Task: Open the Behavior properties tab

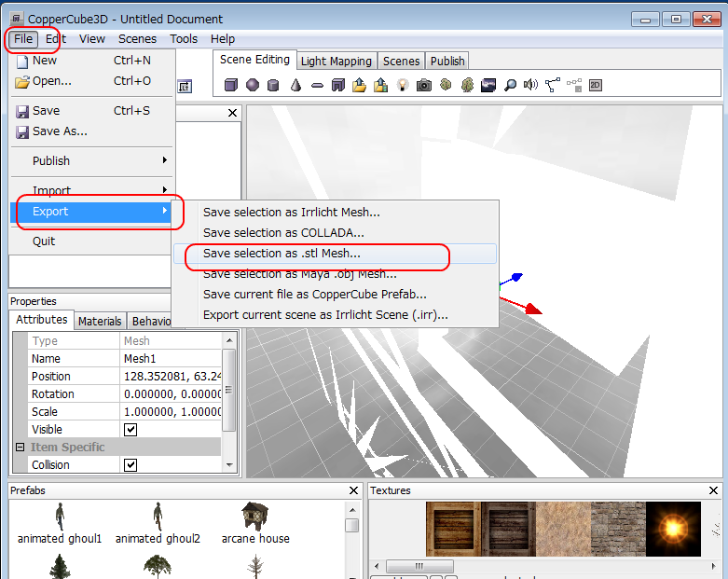Action: pos(150,322)
